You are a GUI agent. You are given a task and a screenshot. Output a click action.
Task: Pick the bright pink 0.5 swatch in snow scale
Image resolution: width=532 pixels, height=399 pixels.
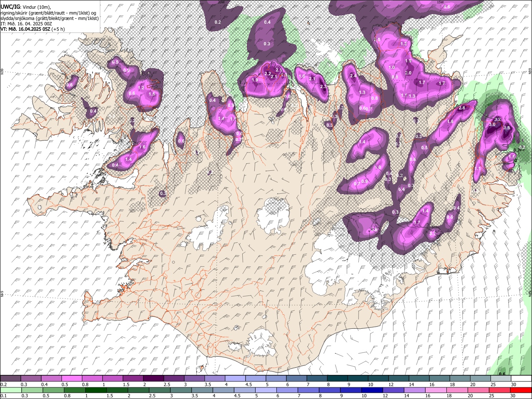coord(72,379)
